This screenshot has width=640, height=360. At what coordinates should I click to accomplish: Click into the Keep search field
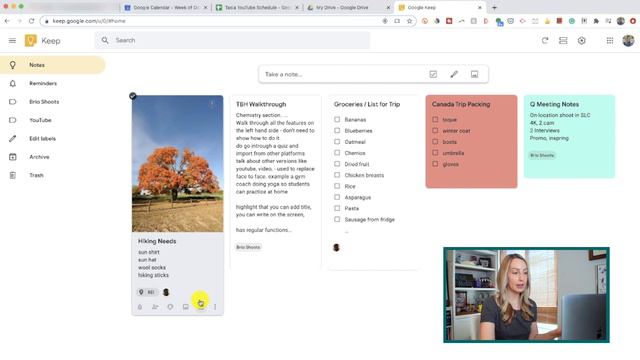coord(233,40)
